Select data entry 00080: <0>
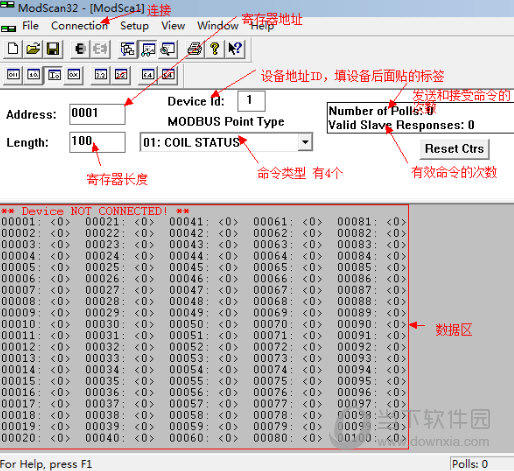This screenshot has width=514, height=471. pyautogui.click(x=288, y=438)
